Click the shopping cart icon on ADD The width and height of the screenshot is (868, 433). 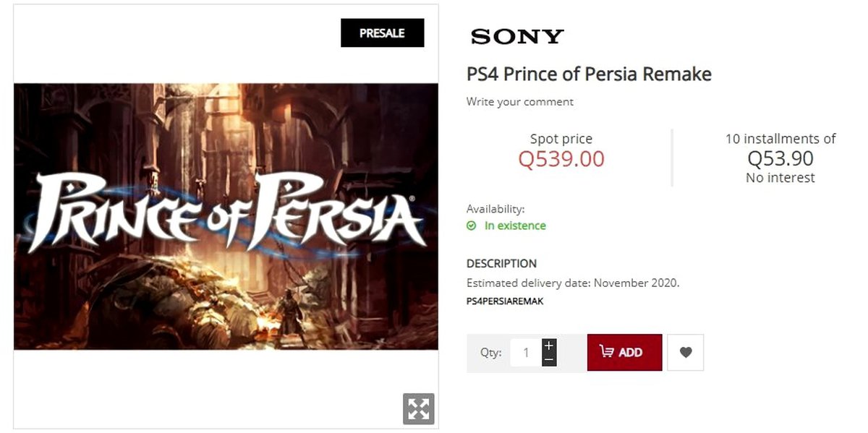[x=607, y=352]
